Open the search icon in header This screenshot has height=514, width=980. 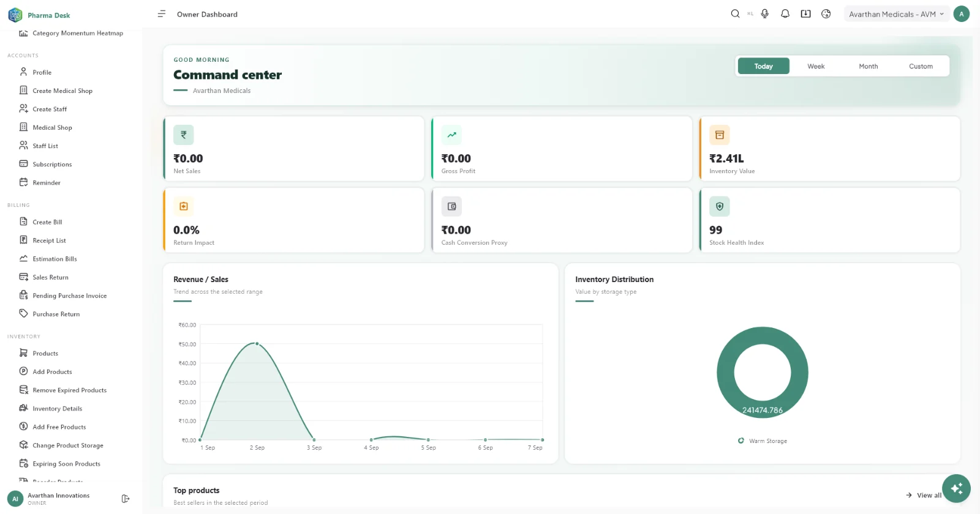pyautogui.click(x=735, y=14)
